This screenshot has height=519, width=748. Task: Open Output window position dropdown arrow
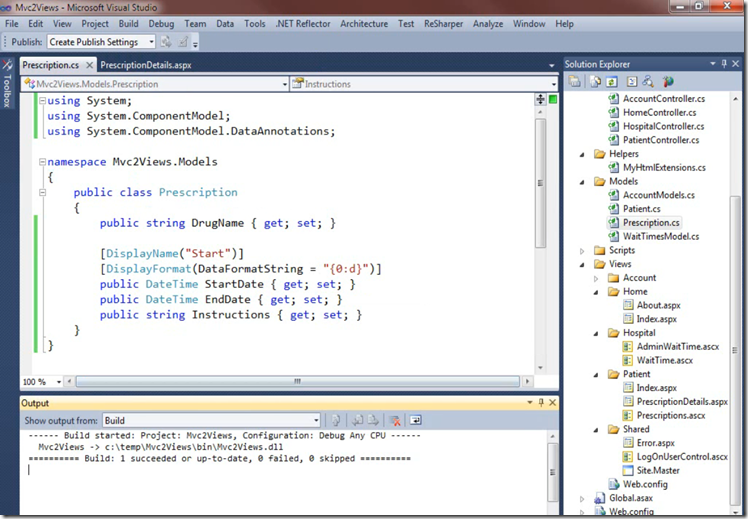[530, 403]
